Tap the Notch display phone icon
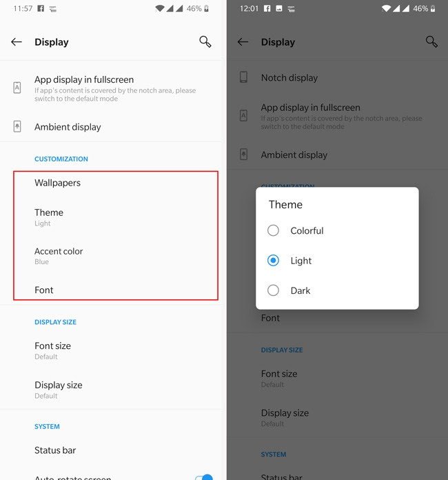The width and height of the screenshot is (448, 480). [x=243, y=77]
